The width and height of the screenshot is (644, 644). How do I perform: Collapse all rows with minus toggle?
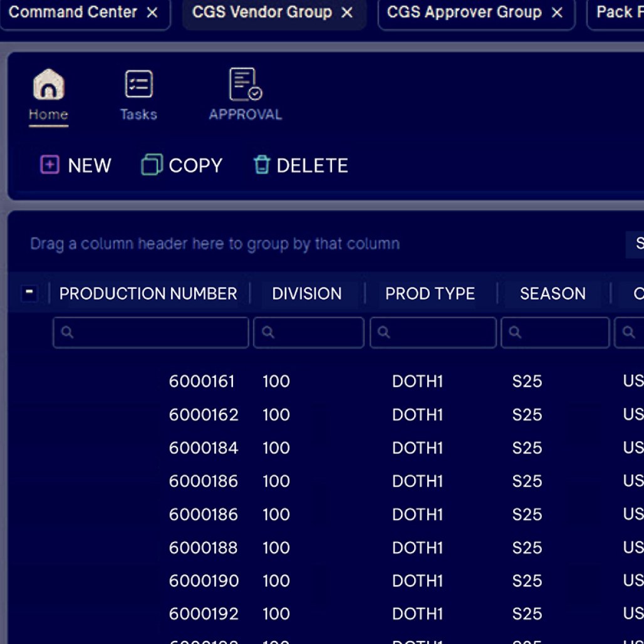(29, 293)
